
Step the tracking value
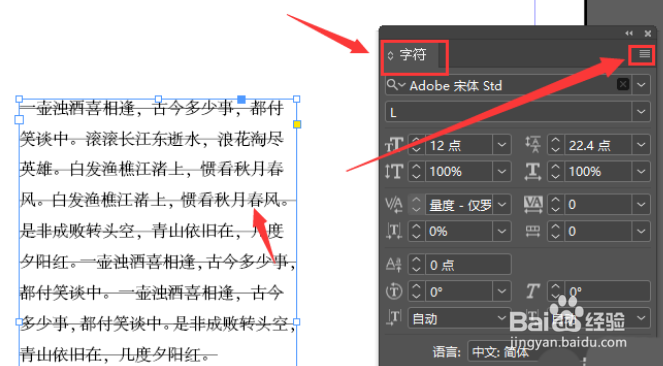coord(555,205)
